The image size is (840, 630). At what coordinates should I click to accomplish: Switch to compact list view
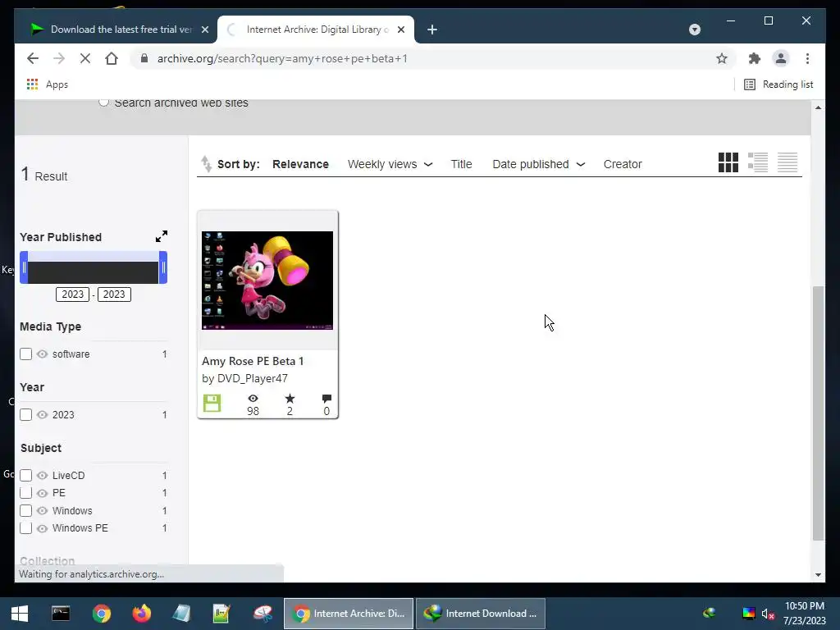point(787,162)
